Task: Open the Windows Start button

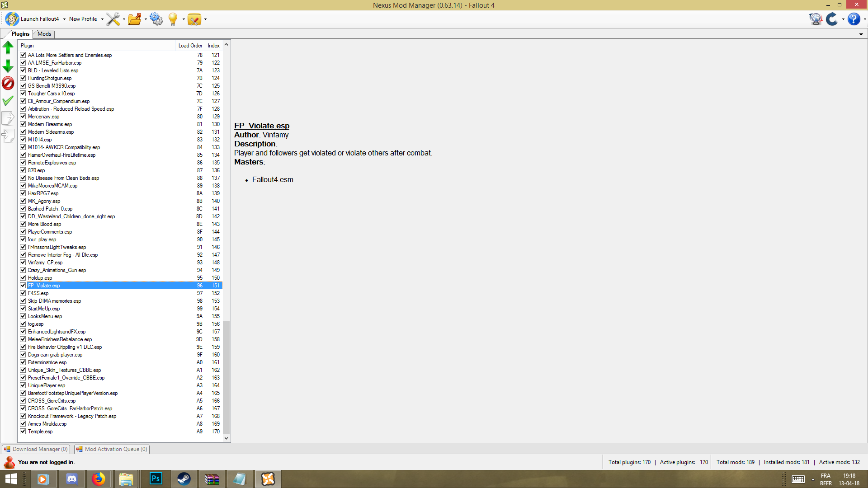Action: (11, 479)
